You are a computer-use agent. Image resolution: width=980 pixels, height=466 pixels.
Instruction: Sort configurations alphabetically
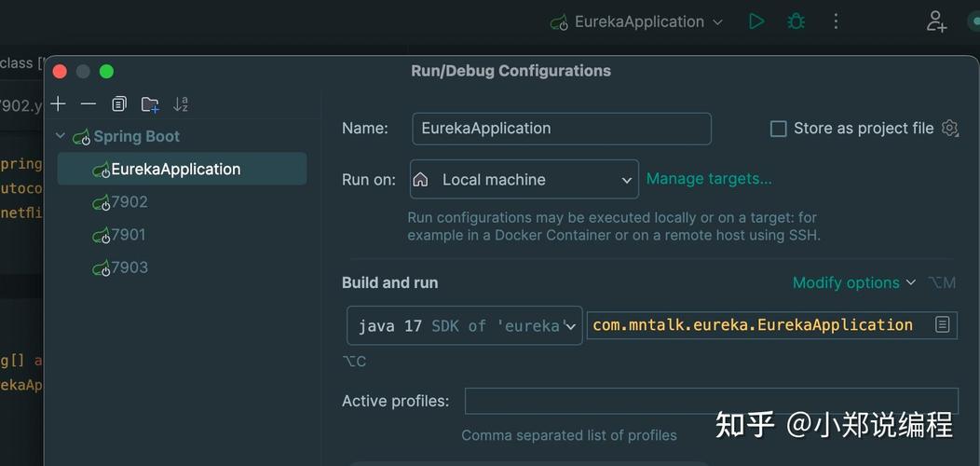(181, 103)
